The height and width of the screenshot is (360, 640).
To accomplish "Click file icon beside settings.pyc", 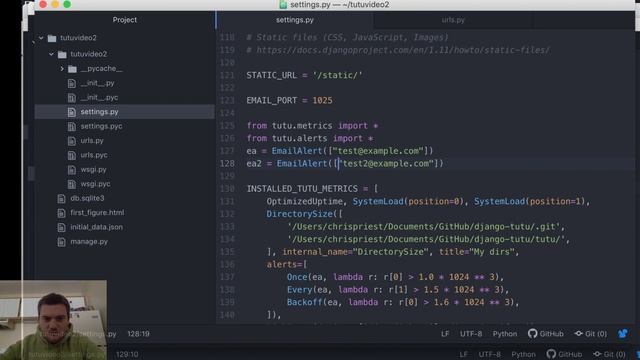I will (x=72, y=127).
